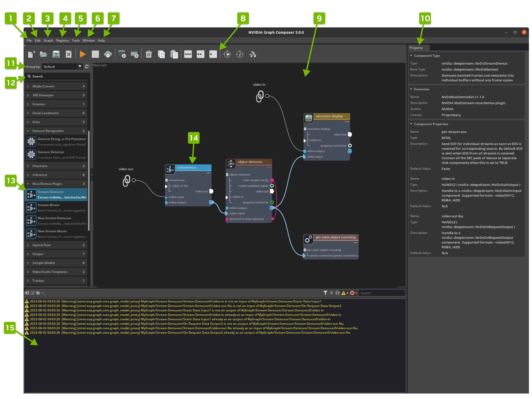Click the load subgraph download-arrow icon
This screenshot has width=532, height=399.
[122, 54]
